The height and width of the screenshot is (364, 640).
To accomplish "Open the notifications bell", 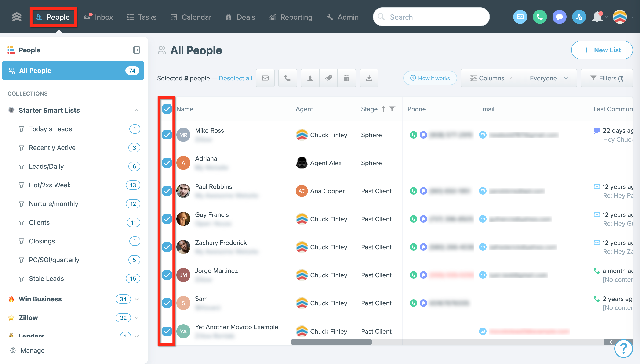I will 597,17.
